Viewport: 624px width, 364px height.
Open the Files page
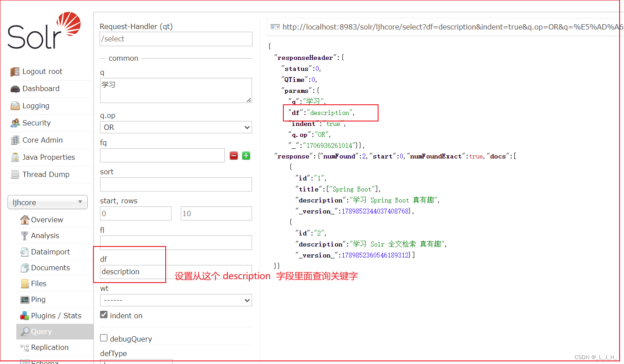(x=39, y=284)
